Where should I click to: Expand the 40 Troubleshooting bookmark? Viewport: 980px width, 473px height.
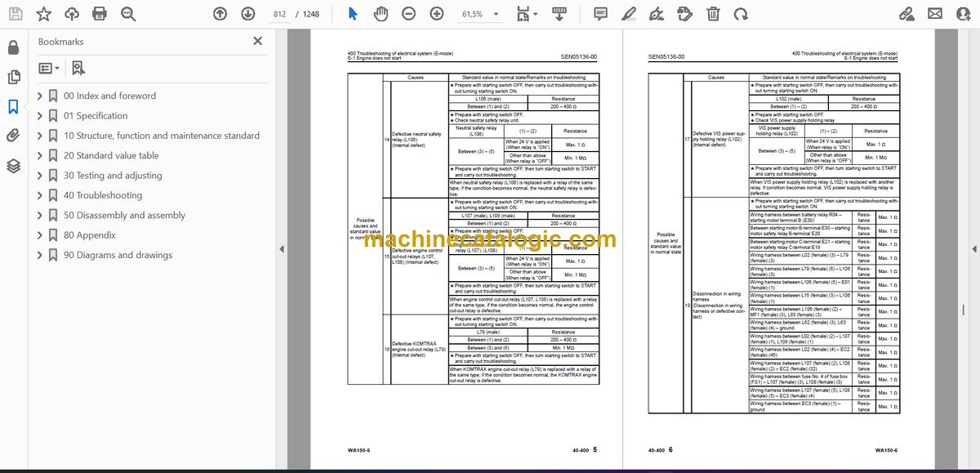pos(40,195)
